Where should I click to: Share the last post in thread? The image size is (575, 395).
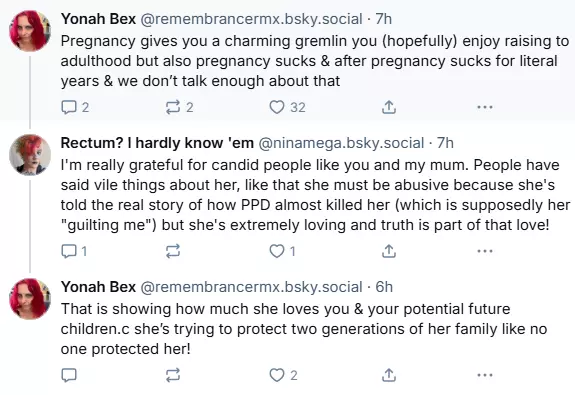[389, 375]
